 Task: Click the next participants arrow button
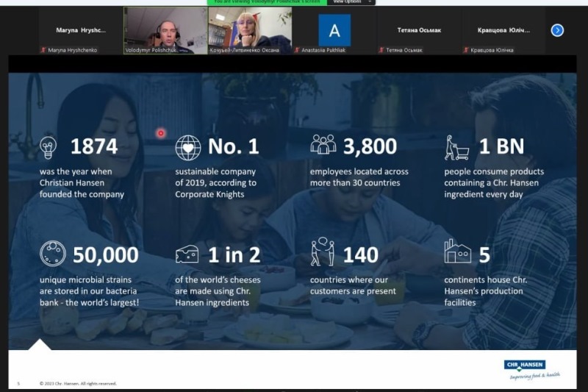point(557,30)
